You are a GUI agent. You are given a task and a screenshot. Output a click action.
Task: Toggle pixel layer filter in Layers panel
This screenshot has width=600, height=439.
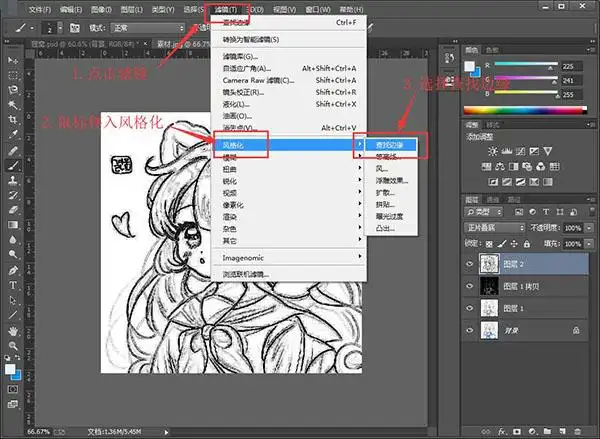click(519, 212)
